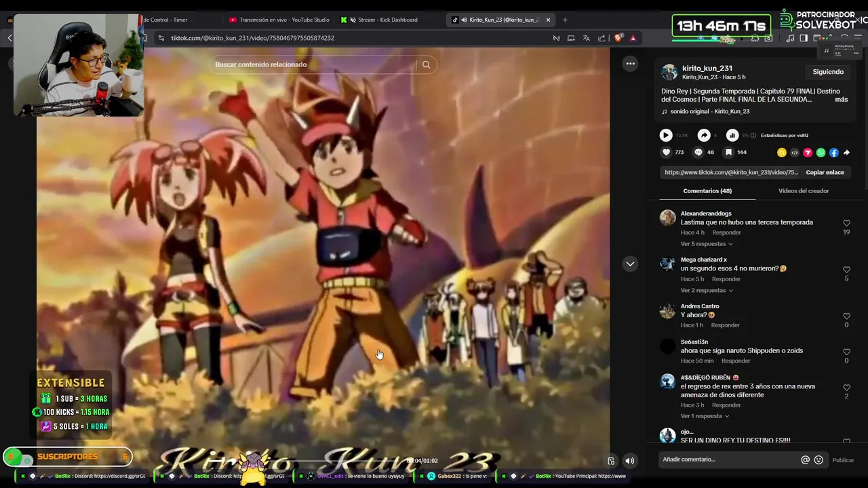The height and width of the screenshot is (488, 868).
Task: Click the Brave rewards triangle icon
Action: click(x=633, y=38)
